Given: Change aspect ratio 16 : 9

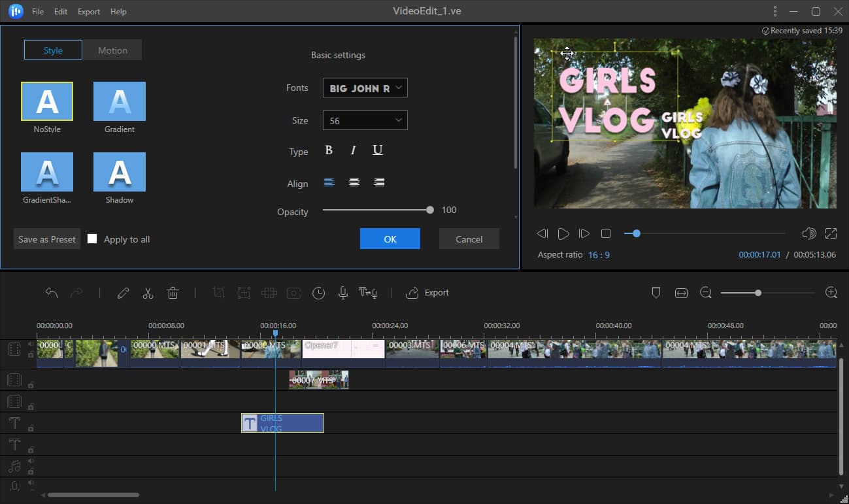Looking at the screenshot, I should click(598, 255).
